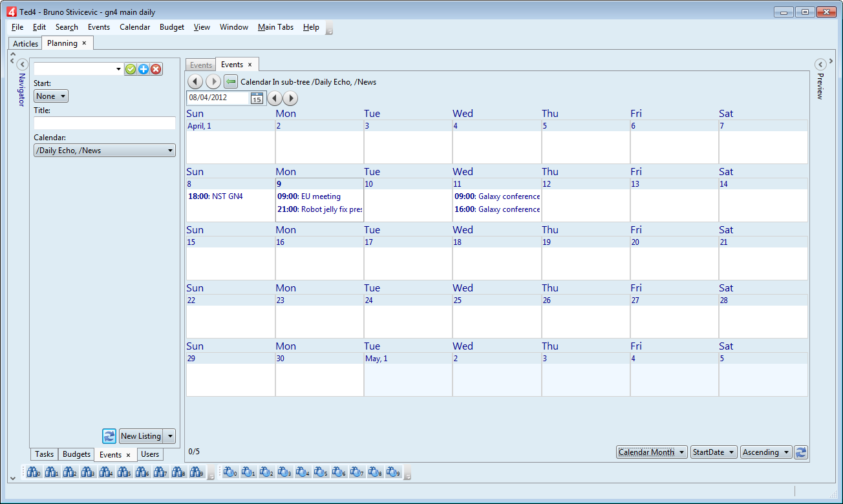This screenshot has width=843, height=504.
Task: Click binoculars shortcut icon numbered 4
Action: [105, 473]
